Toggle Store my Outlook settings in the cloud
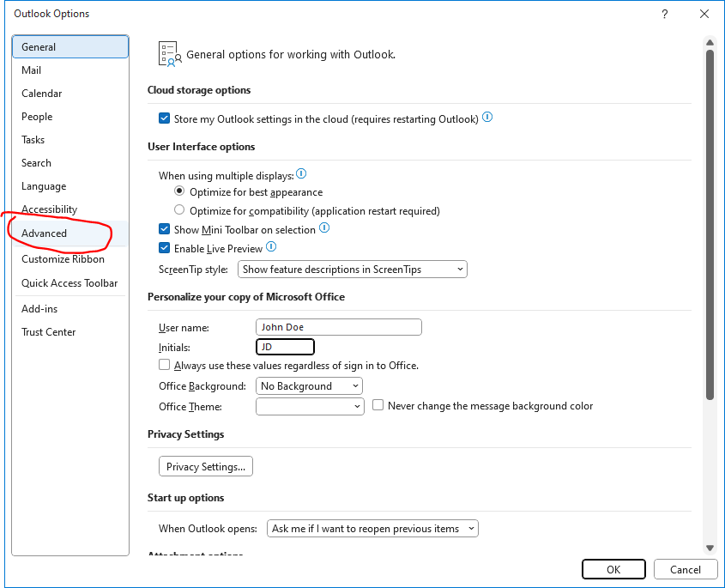 (164, 118)
